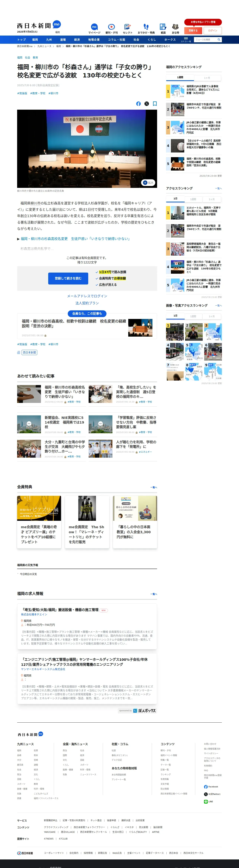Share the article on Facebook
The image size is (239, 868).
click(138, 104)
